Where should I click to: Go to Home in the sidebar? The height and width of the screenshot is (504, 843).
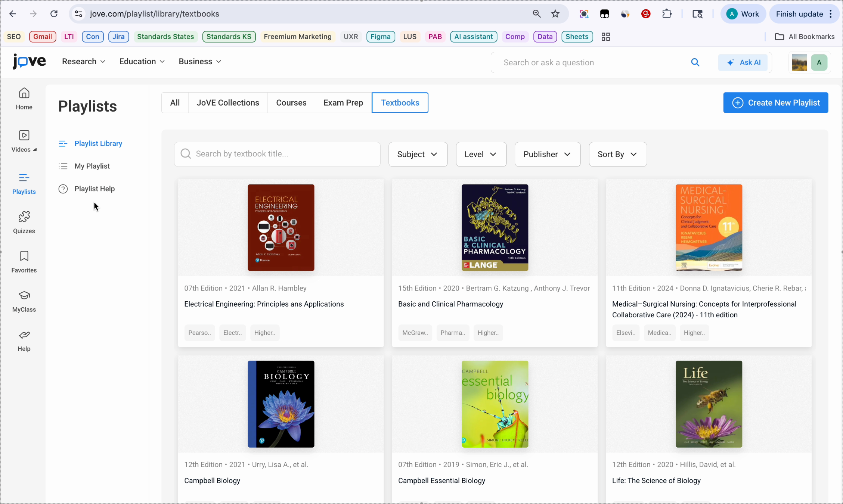pos(24,99)
